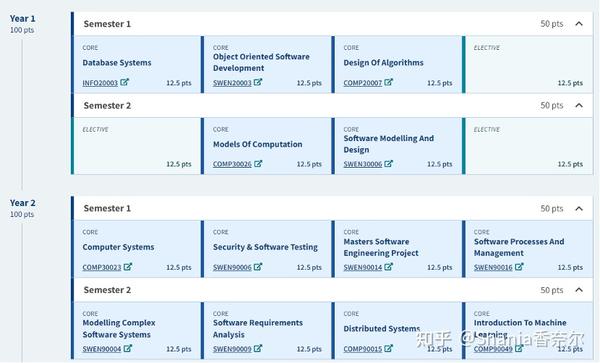Screen dimensions: 600x363
Task: Collapse Year 2 Semester 2 chevron
Action: coord(579,290)
